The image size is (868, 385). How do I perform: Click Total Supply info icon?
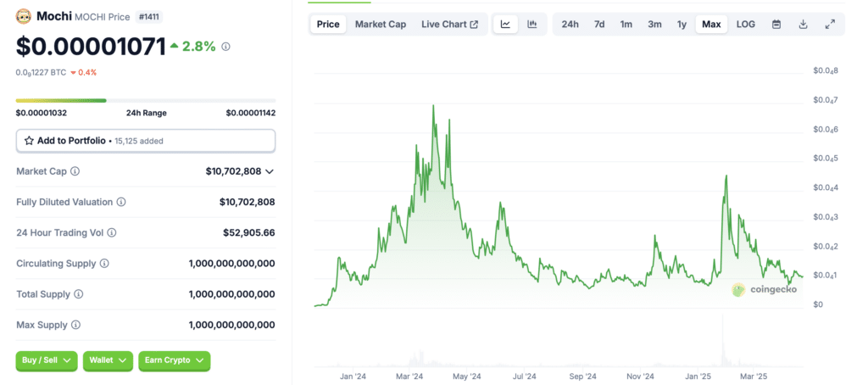pyautogui.click(x=79, y=294)
